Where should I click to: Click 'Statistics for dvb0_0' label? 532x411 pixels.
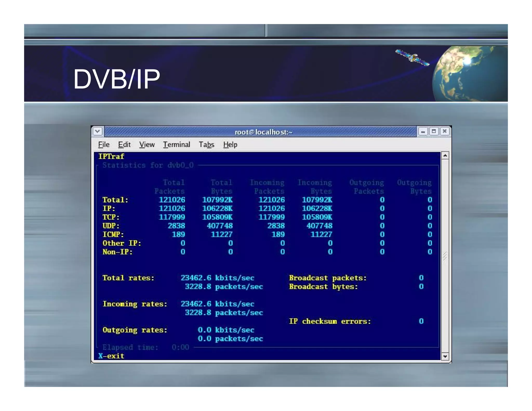point(148,165)
